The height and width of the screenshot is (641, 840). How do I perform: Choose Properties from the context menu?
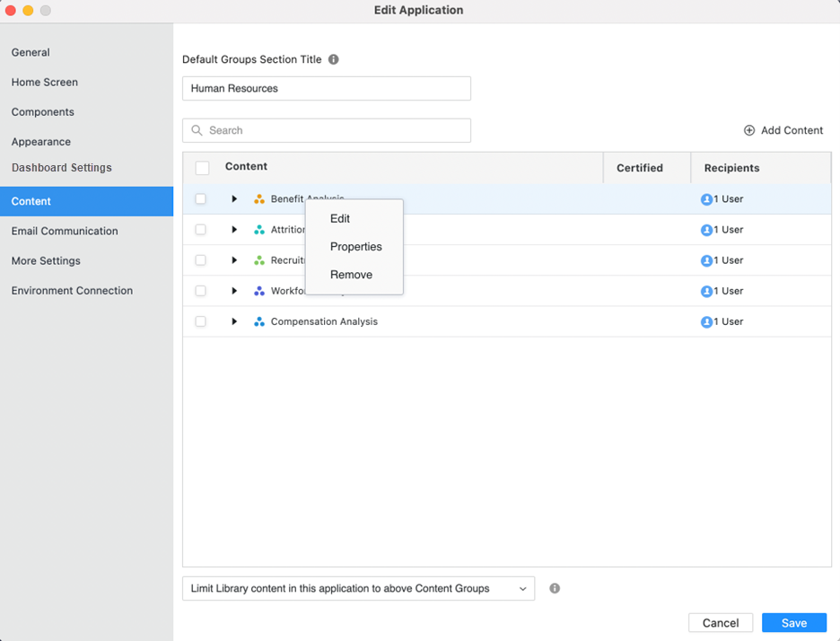pos(355,247)
